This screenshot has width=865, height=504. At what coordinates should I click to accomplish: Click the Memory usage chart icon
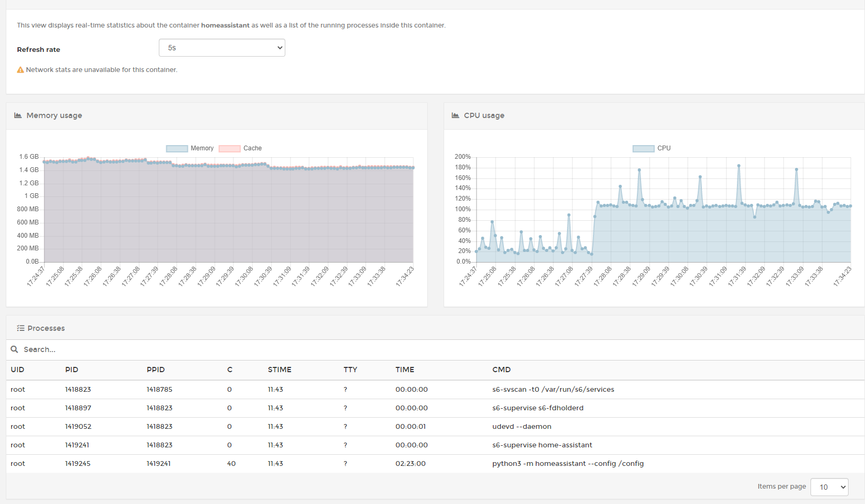tap(18, 115)
